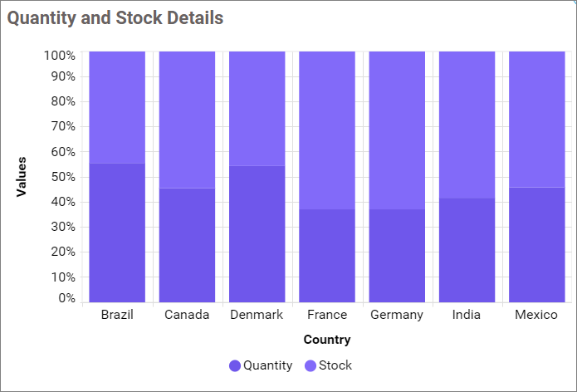Screen dimensions: 577x392
Task: Toggle the Stock series via legend label
Action: tap(335, 365)
